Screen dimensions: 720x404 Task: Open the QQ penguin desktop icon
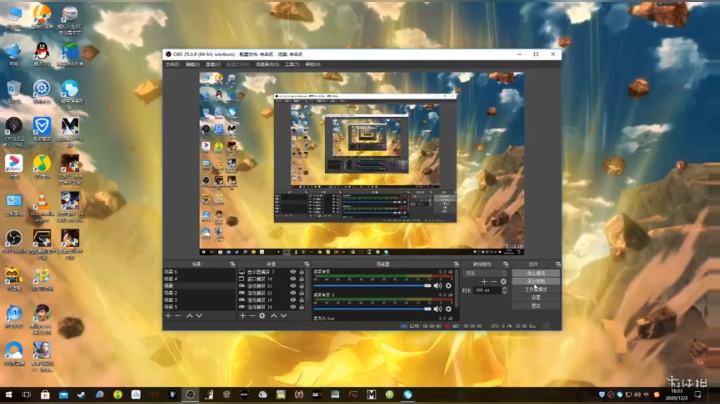tap(42, 54)
